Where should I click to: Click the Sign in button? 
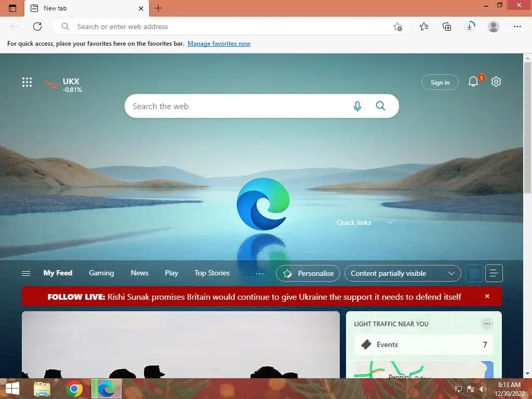pos(440,82)
